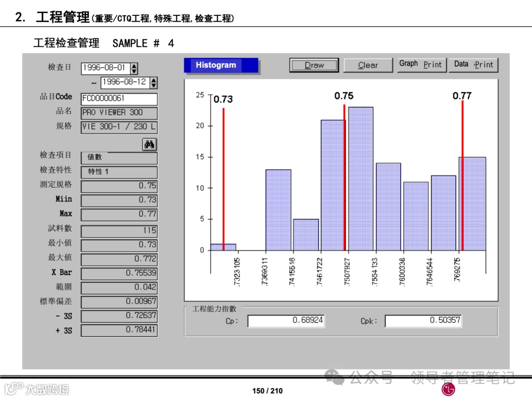Click the Data Print button
The image size is (532, 399).
pos(474,65)
